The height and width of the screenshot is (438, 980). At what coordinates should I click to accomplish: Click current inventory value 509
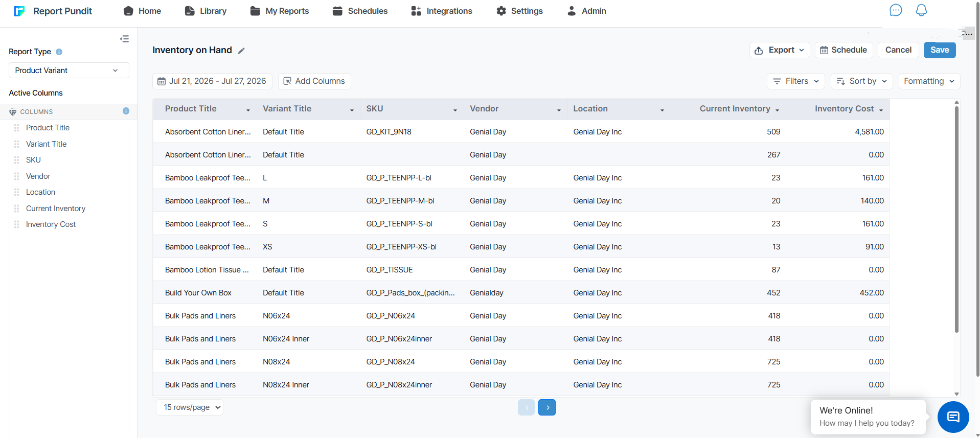click(773, 132)
